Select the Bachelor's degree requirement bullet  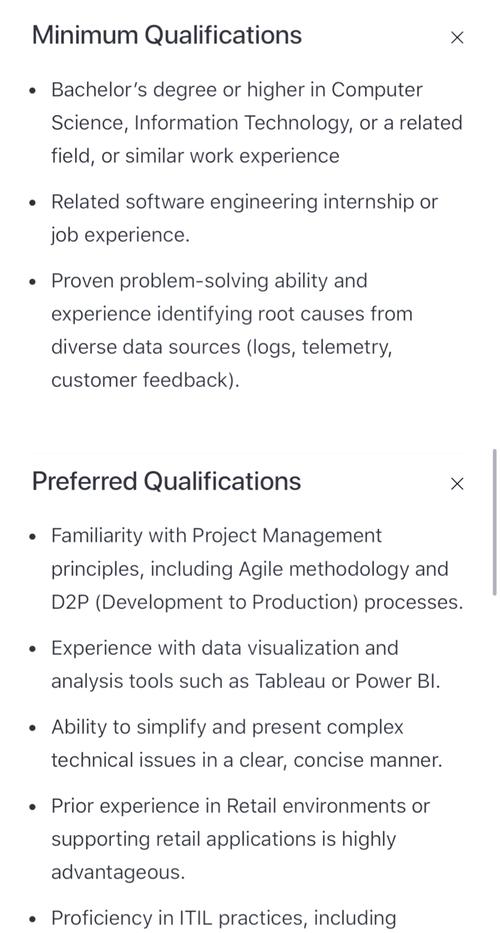(x=257, y=123)
